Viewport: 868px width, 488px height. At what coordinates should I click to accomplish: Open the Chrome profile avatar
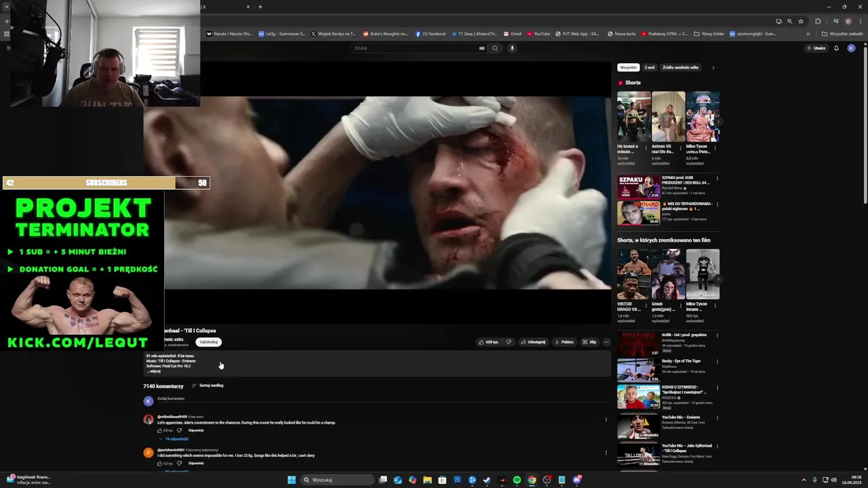pos(848,21)
